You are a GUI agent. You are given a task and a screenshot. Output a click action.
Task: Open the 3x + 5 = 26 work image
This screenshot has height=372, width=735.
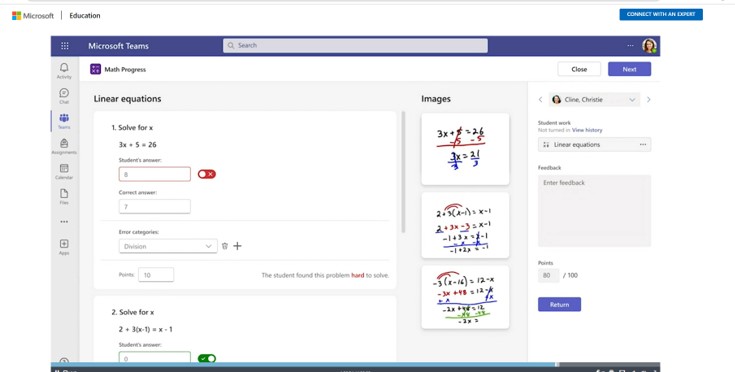tap(465, 149)
